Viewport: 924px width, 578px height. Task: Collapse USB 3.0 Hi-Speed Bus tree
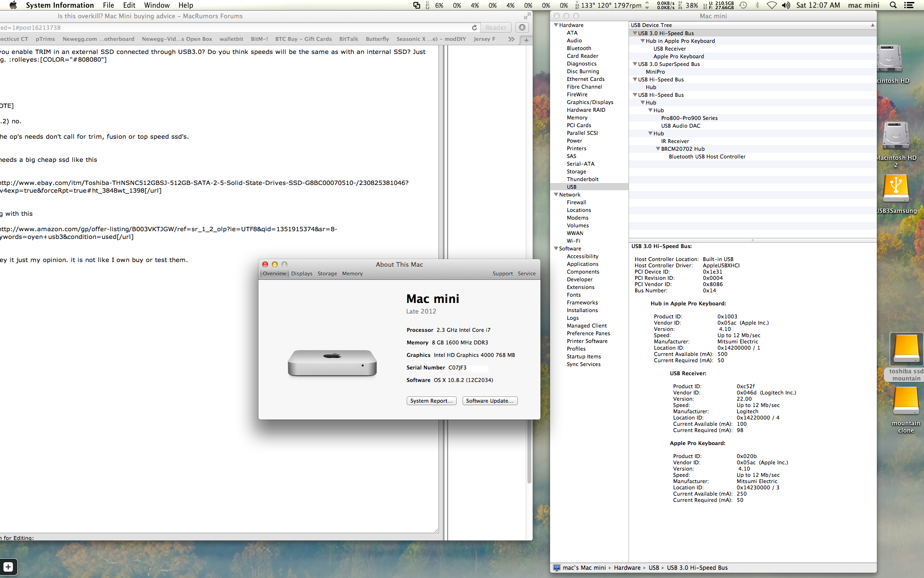point(635,33)
